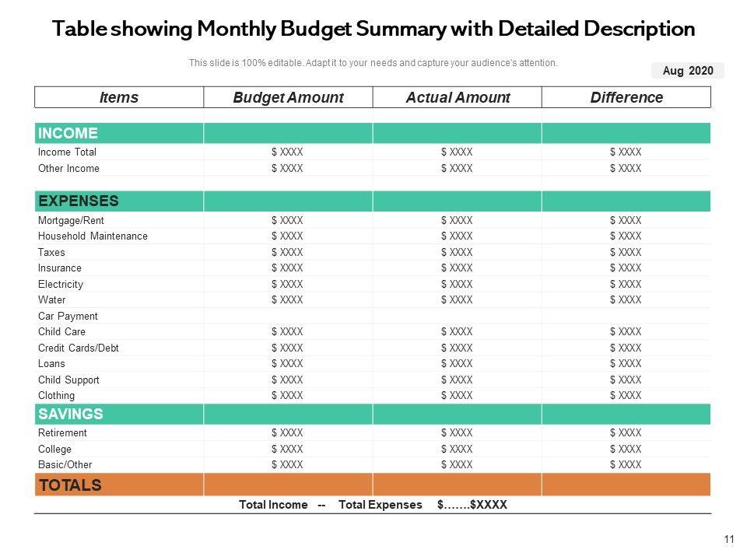Click the SAVINGS section heading
Screen dimensions: 747x560
pyautogui.click(x=71, y=414)
